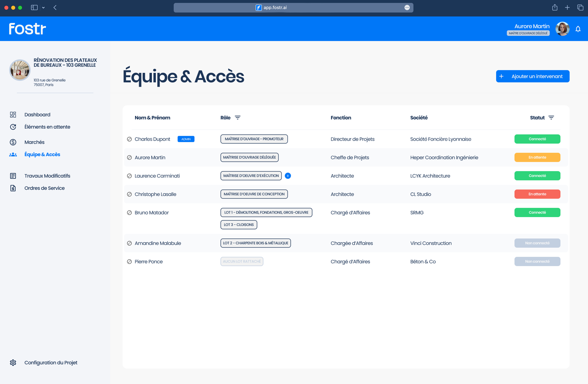The width and height of the screenshot is (588, 384).
Task: Open the Rôle column filter
Action: tap(237, 118)
